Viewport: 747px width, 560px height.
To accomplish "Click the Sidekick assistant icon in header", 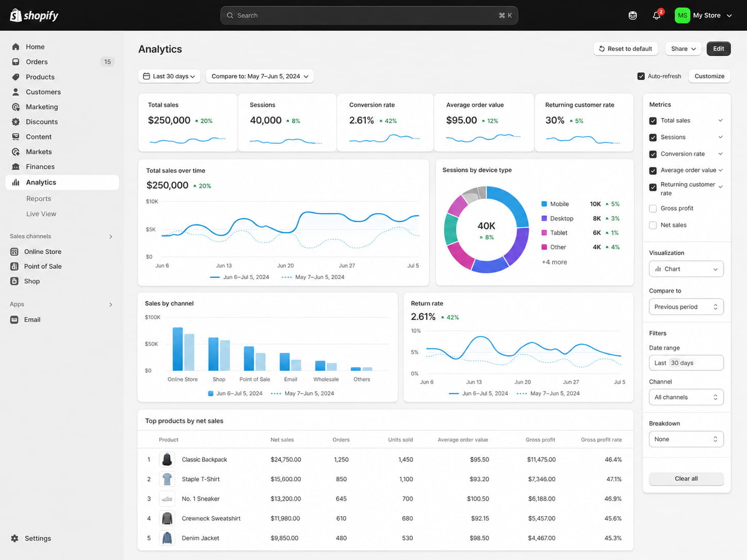I will tap(632, 15).
